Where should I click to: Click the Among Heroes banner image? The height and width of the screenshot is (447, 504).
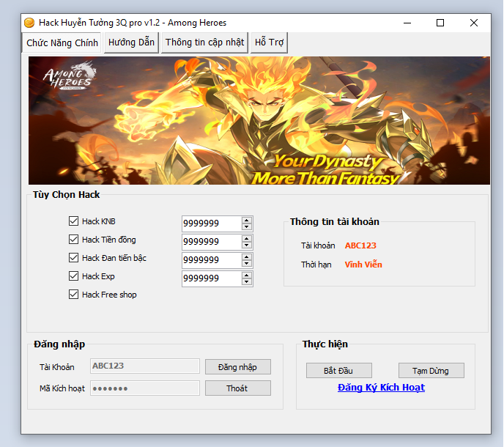tap(259, 121)
